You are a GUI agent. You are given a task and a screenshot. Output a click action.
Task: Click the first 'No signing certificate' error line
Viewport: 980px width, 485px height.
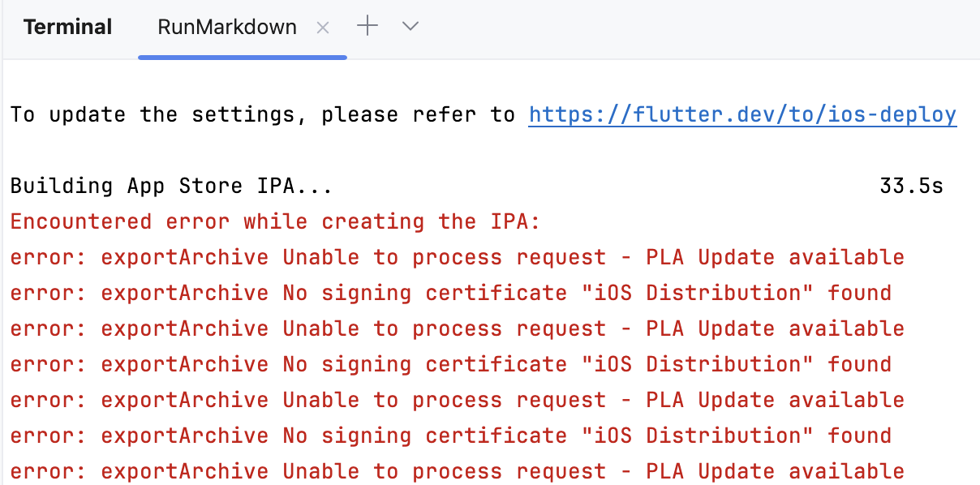click(x=450, y=293)
